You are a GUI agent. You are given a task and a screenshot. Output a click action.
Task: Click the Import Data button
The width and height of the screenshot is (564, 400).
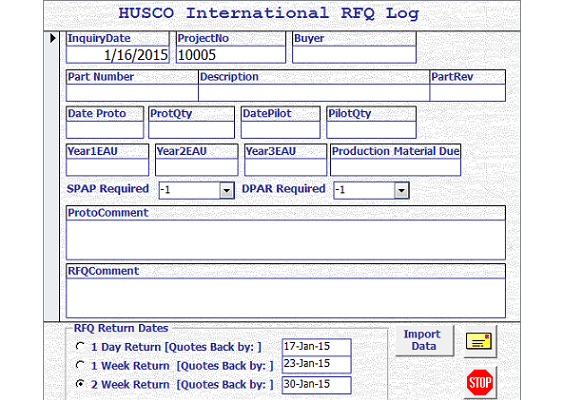(x=424, y=340)
